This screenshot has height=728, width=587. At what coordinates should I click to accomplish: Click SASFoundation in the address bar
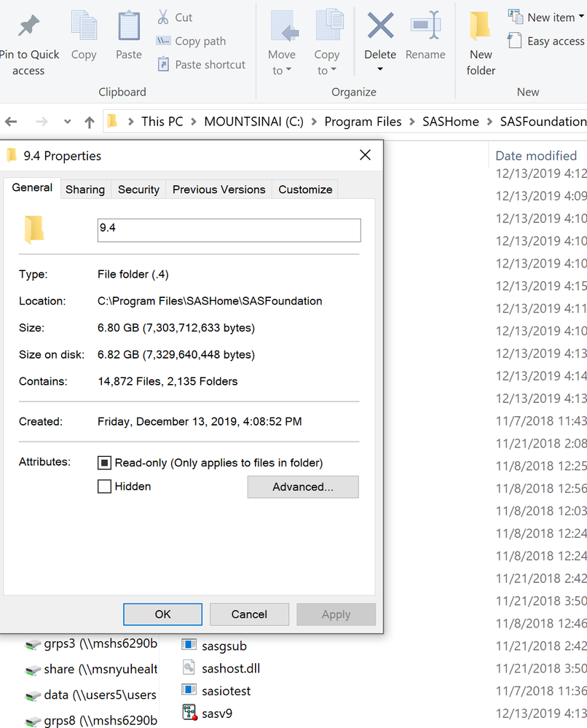(543, 122)
